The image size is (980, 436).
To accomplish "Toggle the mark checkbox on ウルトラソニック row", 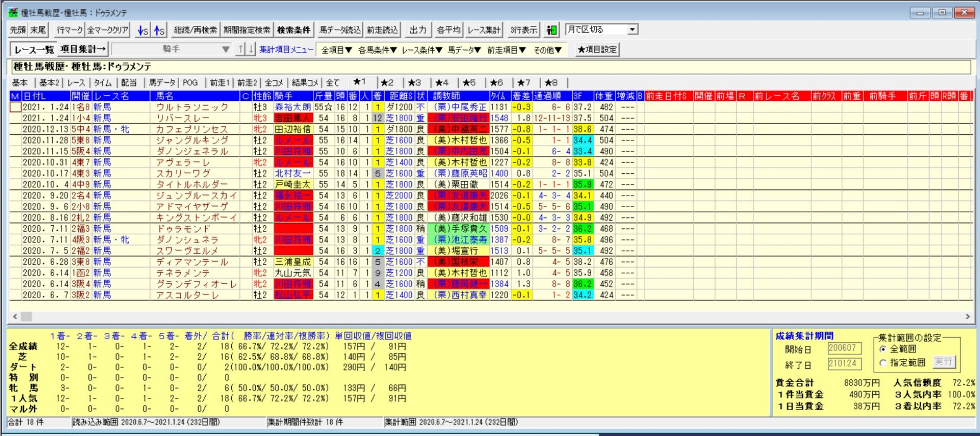I will (x=15, y=107).
